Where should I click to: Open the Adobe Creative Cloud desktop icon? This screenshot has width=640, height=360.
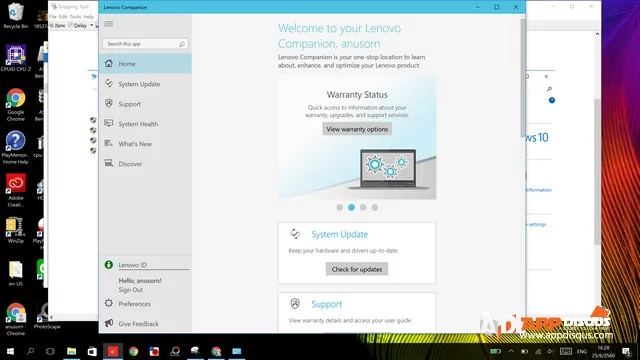click(x=16, y=191)
